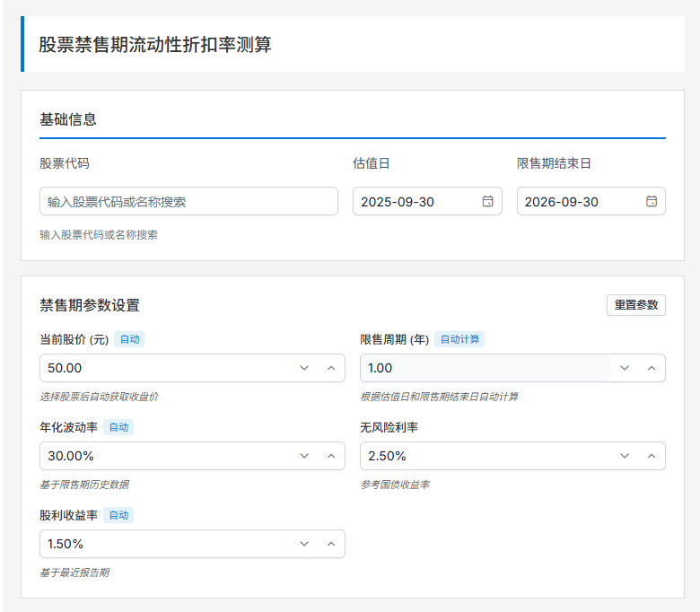Click the 限售期结束日 field label
This screenshot has width=700, height=612.
[x=554, y=163]
